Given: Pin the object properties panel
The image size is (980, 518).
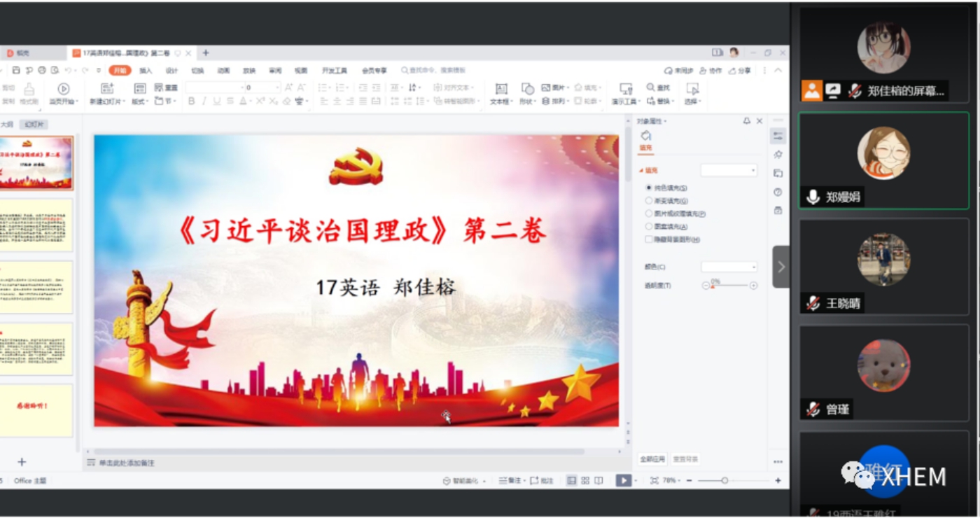Looking at the screenshot, I should click(x=746, y=121).
